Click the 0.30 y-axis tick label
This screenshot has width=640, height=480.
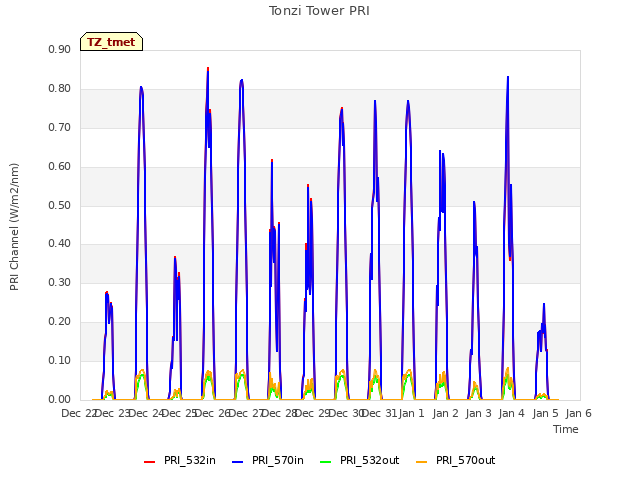[x=60, y=282]
